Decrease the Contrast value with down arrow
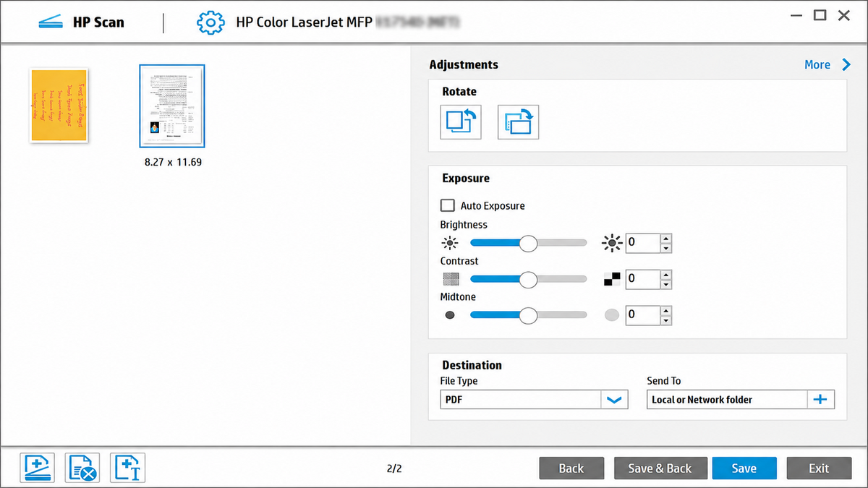The width and height of the screenshot is (868, 488). tap(666, 283)
